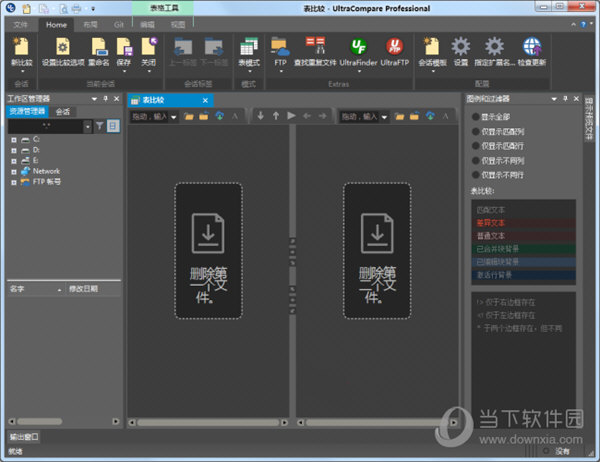Select the 仅显示不同行 radio button

pyautogui.click(x=476, y=175)
